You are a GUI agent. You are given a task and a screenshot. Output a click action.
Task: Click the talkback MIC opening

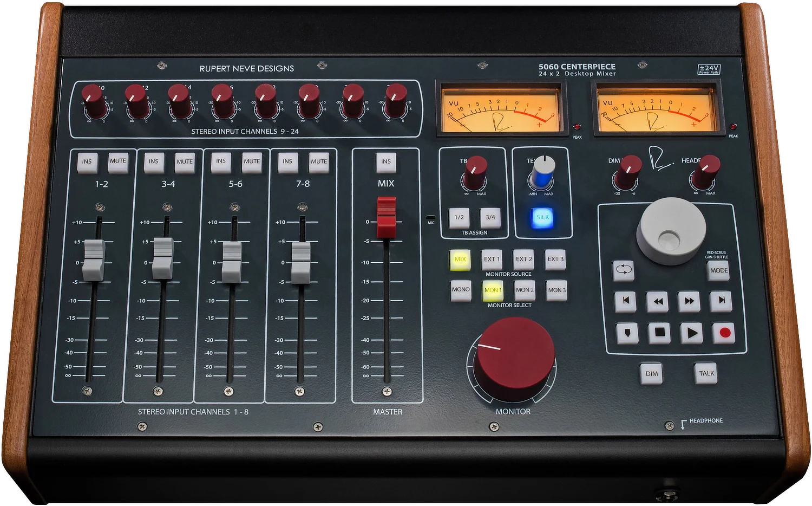pyautogui.click(x=431, y=217)
